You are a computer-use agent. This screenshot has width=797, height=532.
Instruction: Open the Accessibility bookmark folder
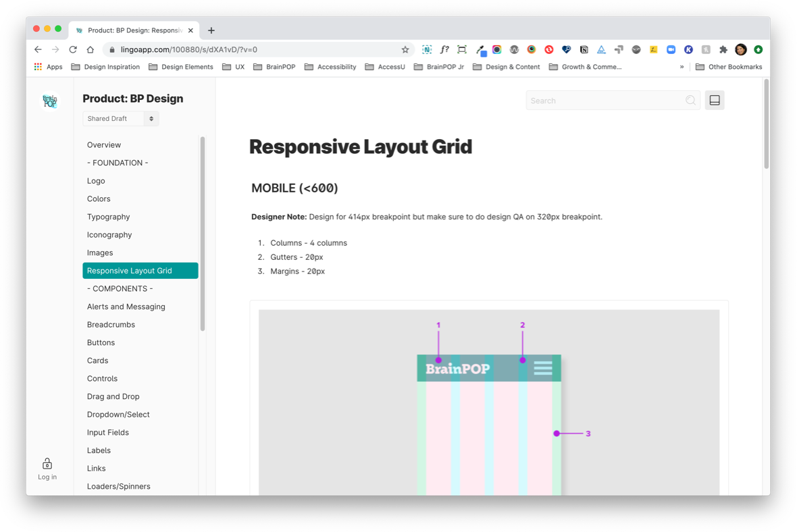click(330, 67)
